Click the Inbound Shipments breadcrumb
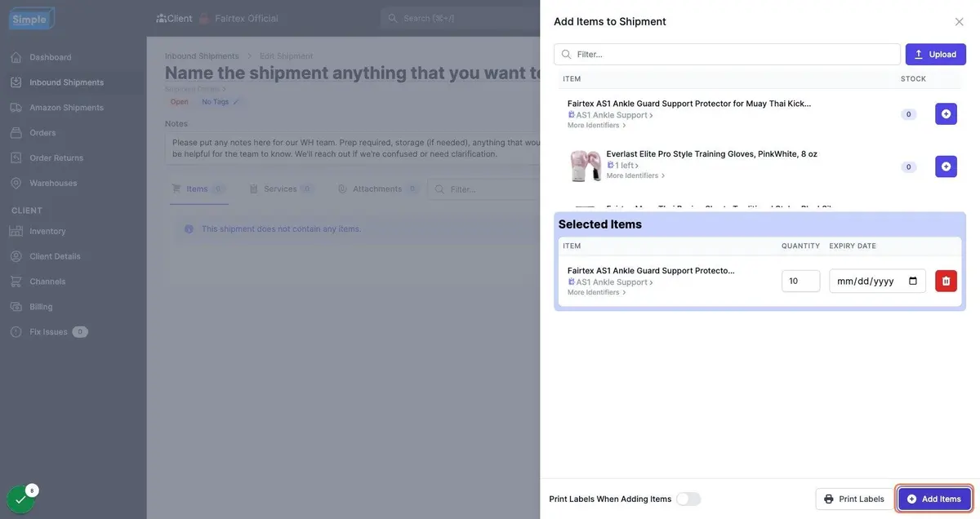Screen dimensions: 980x519 pos(202,56)
